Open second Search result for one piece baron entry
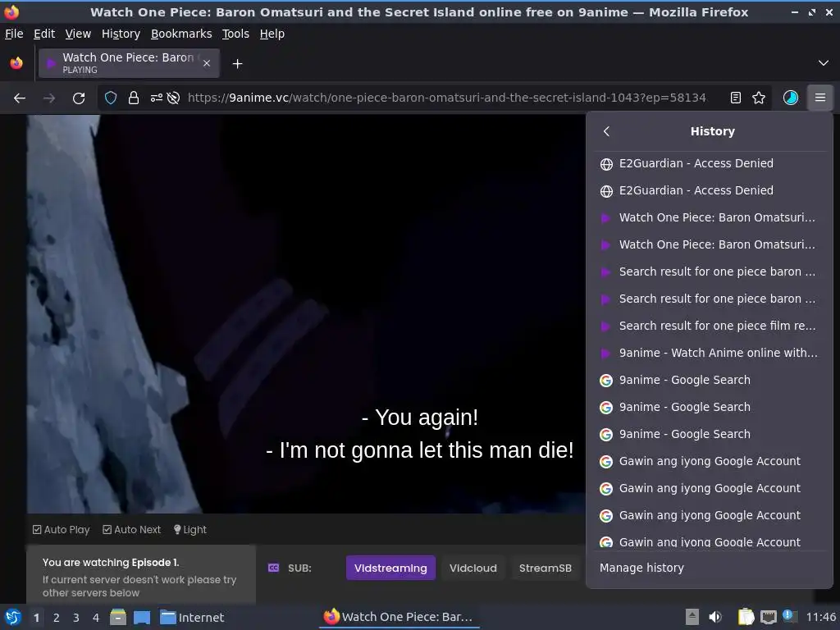 click(710, 299)
